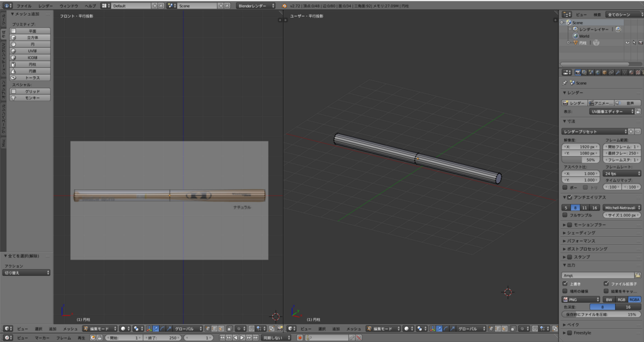Click the auto keyframe record button
The height and width of the screenshot is (342, 644).
[300, 338]
